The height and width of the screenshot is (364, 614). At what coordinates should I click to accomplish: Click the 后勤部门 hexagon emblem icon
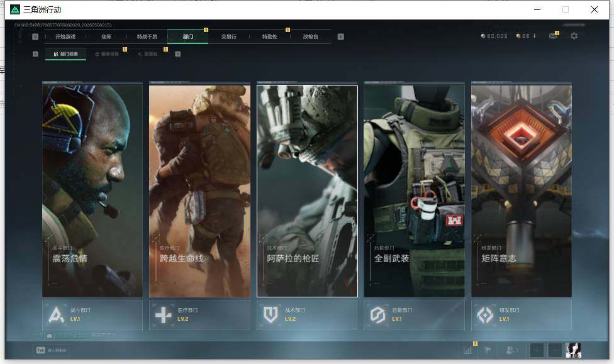[x=378, y=315]
